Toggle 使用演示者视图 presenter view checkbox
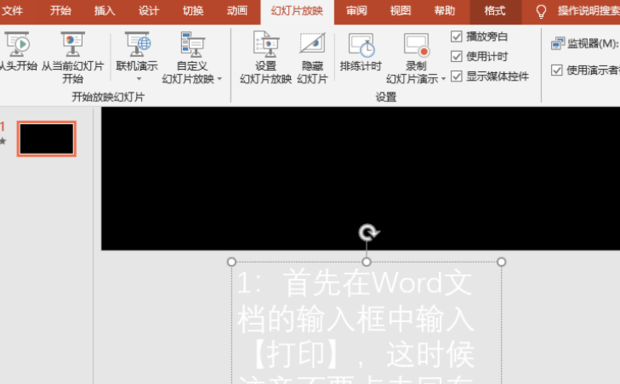Image resolution: width=620 pixels, height=384 pixels. coord(557,70)
